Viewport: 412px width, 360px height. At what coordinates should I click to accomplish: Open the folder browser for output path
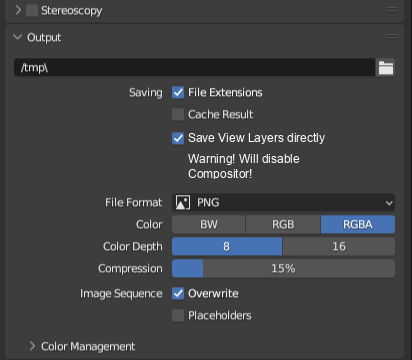385,68
